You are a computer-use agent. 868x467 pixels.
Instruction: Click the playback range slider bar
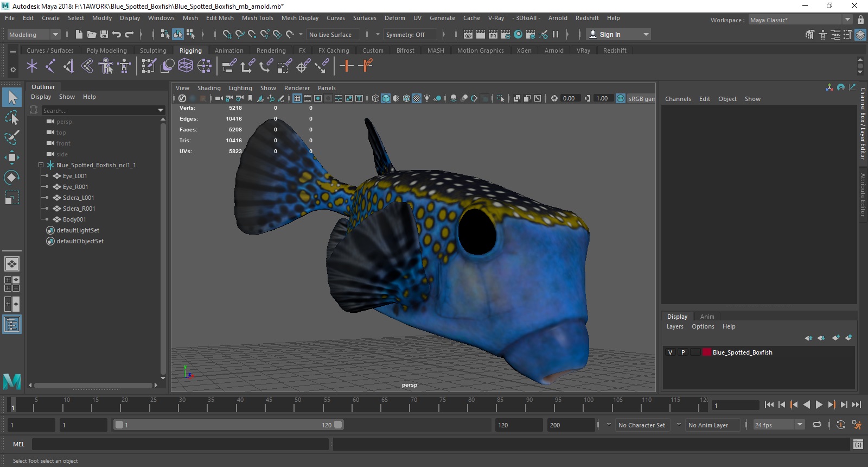coord(228,425)
